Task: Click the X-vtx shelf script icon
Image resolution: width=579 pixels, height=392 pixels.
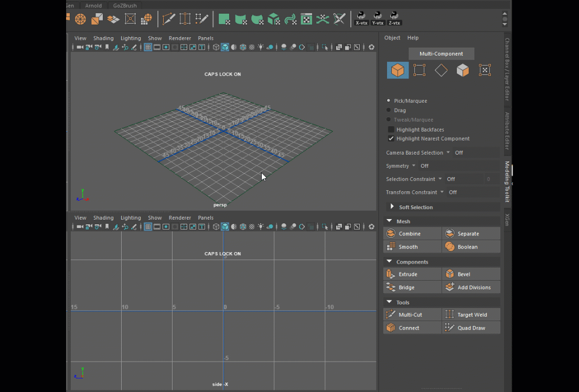Action: point(361,18)
